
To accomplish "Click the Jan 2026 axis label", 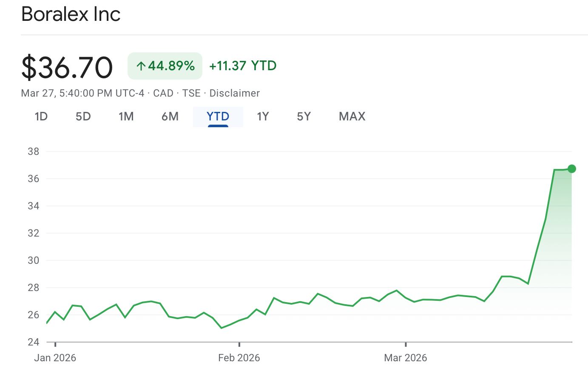I will (x=55, y=358).
